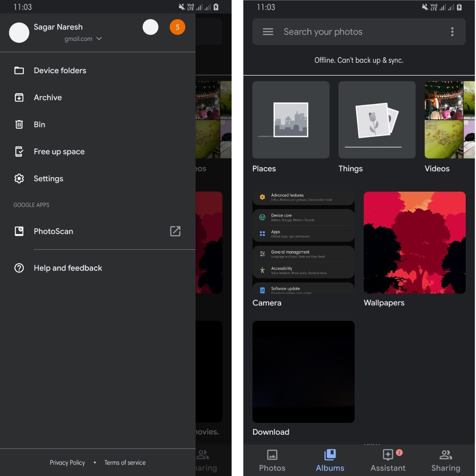Open Device folders from the drawer

[x=59, y=71]
